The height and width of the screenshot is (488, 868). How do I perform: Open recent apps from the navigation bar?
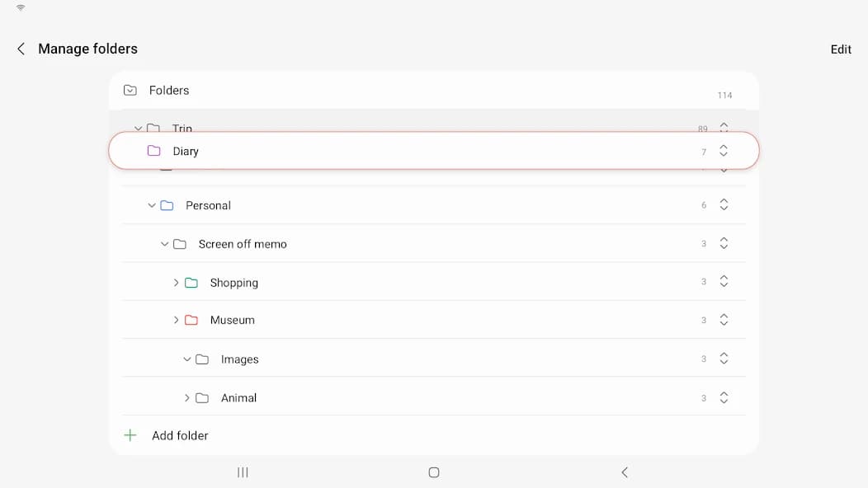pyautogui.click(x=242, y=472)
